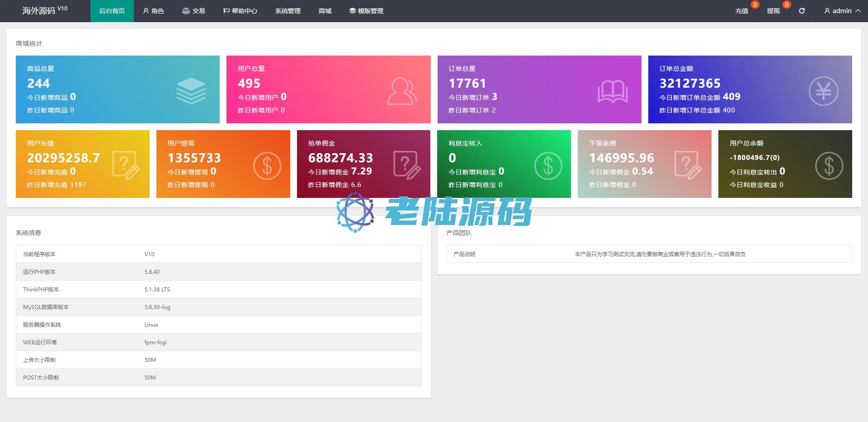Click the dollar icon in 利息宝转入 card
Screen dimensions: 868x422
(548, 166)
